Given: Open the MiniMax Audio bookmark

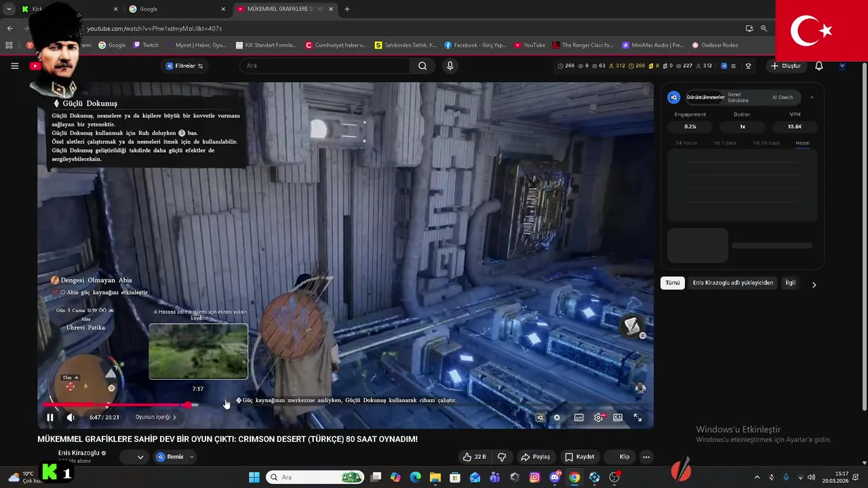Looking at the screenshot, I should coord(652,45).
